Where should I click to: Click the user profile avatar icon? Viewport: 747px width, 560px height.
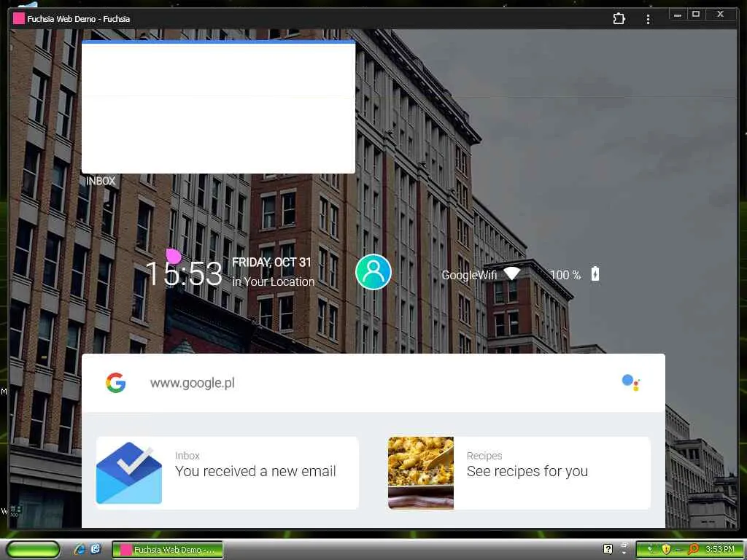click(x=373, y=272)
